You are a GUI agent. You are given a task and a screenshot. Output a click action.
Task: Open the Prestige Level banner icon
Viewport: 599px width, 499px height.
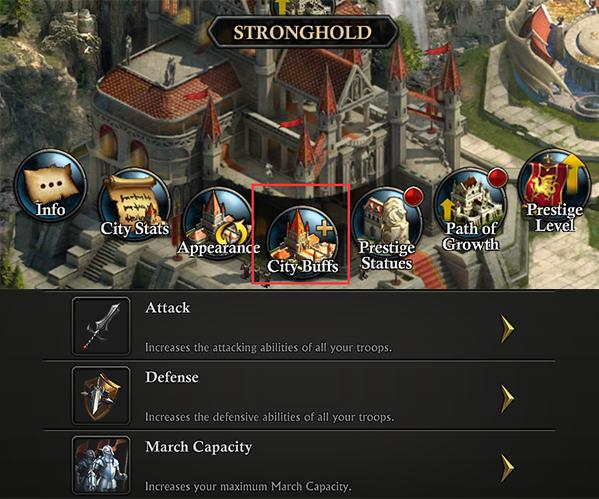click(554, 186)
